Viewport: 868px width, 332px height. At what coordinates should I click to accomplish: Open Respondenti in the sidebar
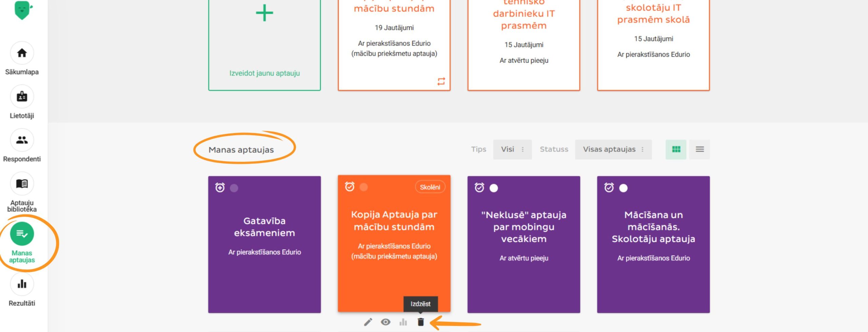22,140
